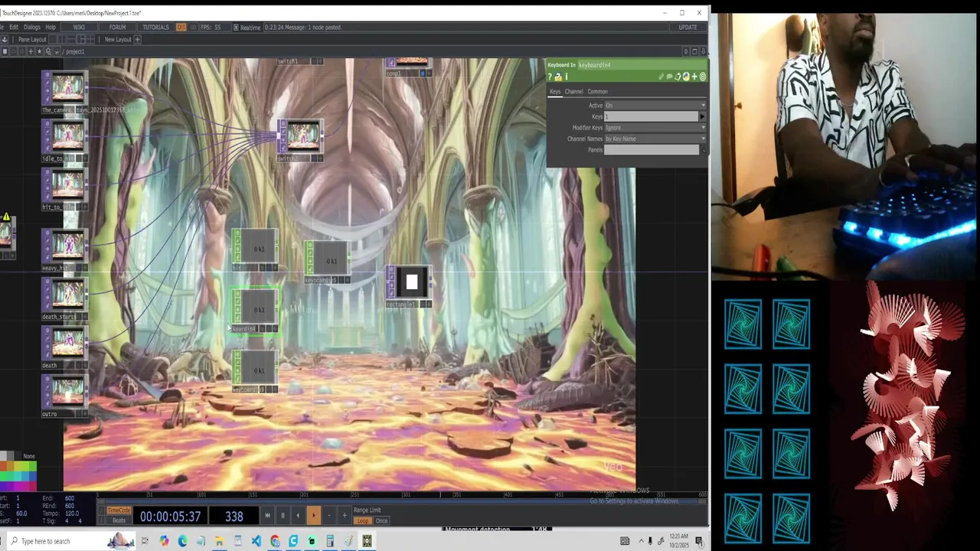Open the Help menu

point(51,28)
